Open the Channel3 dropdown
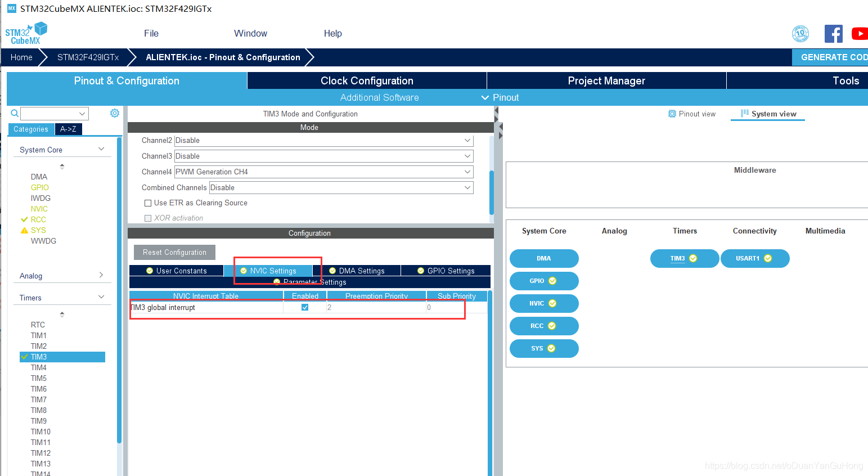Image resolution: width=868 pixels, height=476 pixels. click(x=323, y=156)
